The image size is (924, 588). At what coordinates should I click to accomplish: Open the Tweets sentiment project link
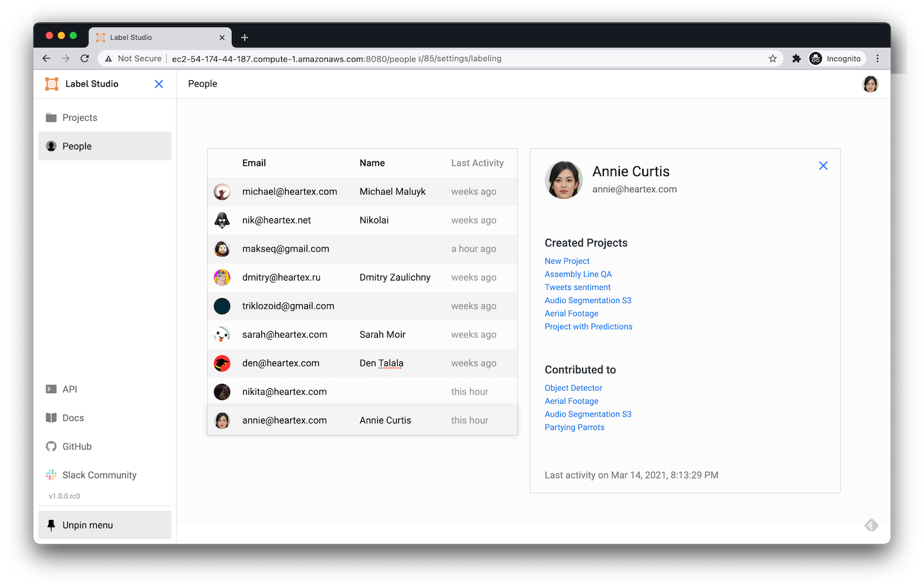[577, 288]
